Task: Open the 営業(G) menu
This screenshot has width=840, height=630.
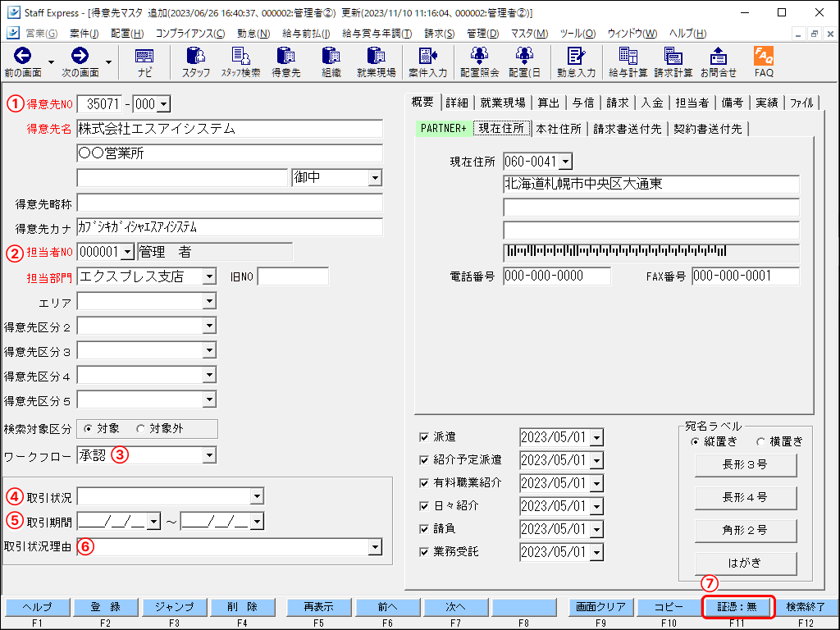Action: coord(41,33)
